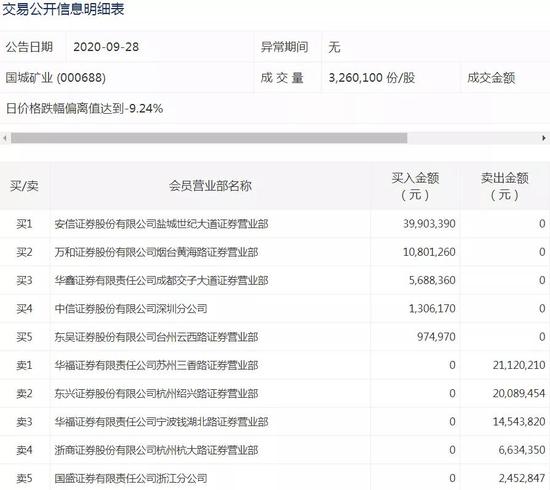Image resolution: width=550 pixels, height=490 pixels.
Task: Click the date value 2020-09-28
Action: pyautogui.click(x=106, y=47)
